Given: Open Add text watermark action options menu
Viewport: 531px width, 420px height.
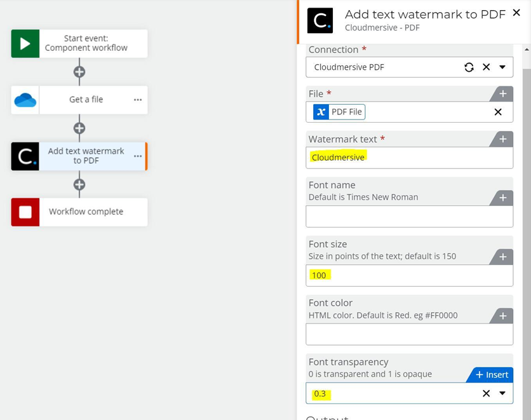Looking at the screenshot, I should click(137, 156).
